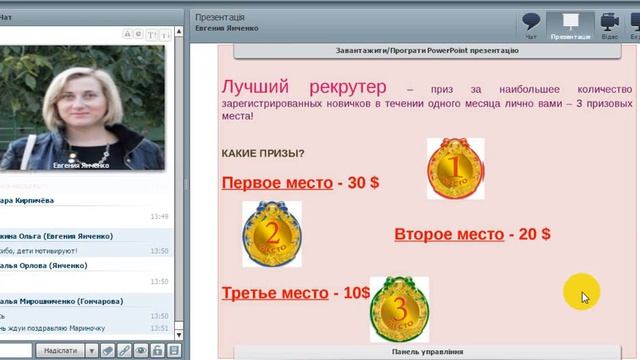This screenshot has width=640, height=360.
Task: Click the round smiley icon above chat
Action: (138, 34)
